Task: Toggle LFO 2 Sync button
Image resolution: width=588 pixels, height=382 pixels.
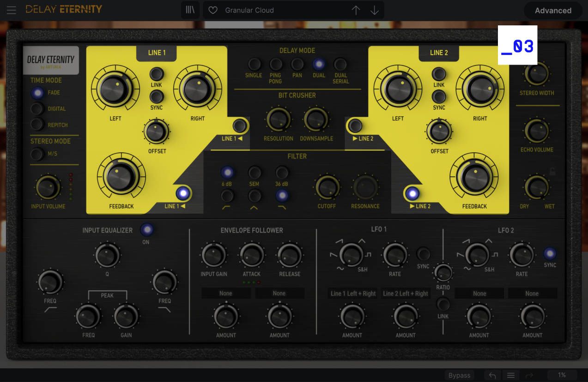Action: click(550, 253)
